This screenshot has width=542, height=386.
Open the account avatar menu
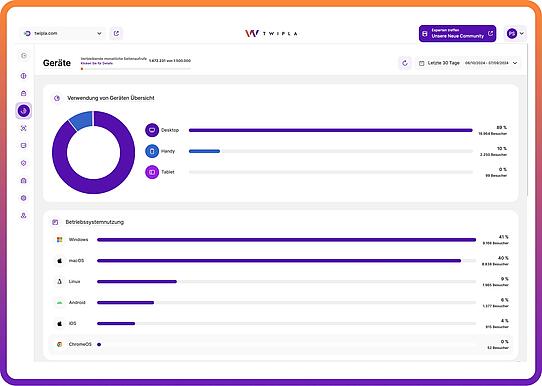515,34
